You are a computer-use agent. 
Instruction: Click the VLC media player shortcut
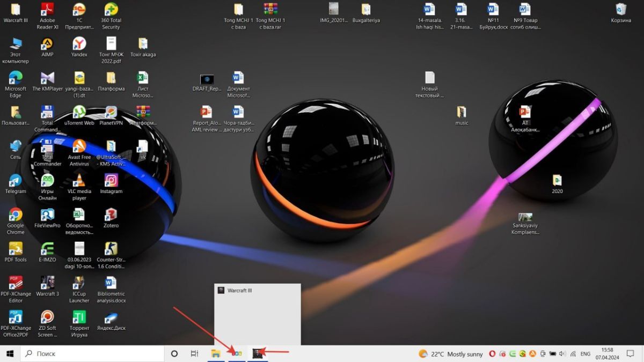tap(79, 181)
